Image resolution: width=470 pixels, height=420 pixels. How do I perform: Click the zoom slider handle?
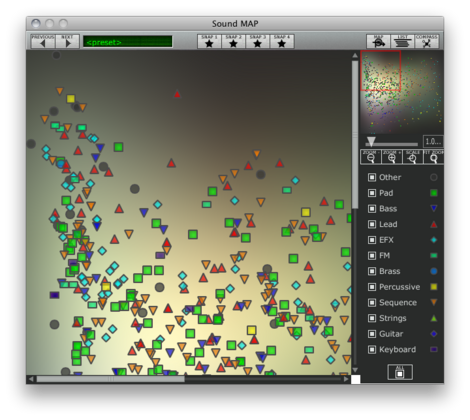[371, 141]
